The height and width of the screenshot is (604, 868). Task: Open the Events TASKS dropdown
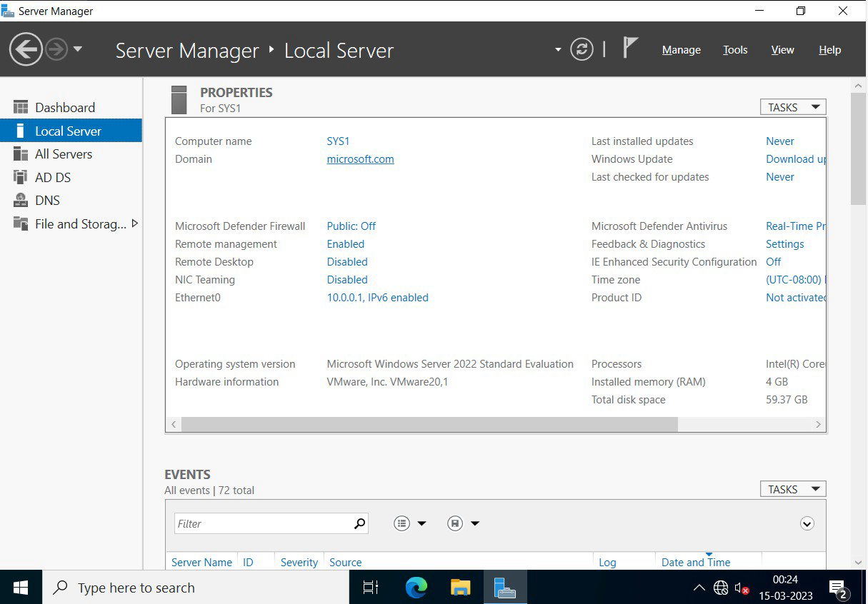point(793,489)
